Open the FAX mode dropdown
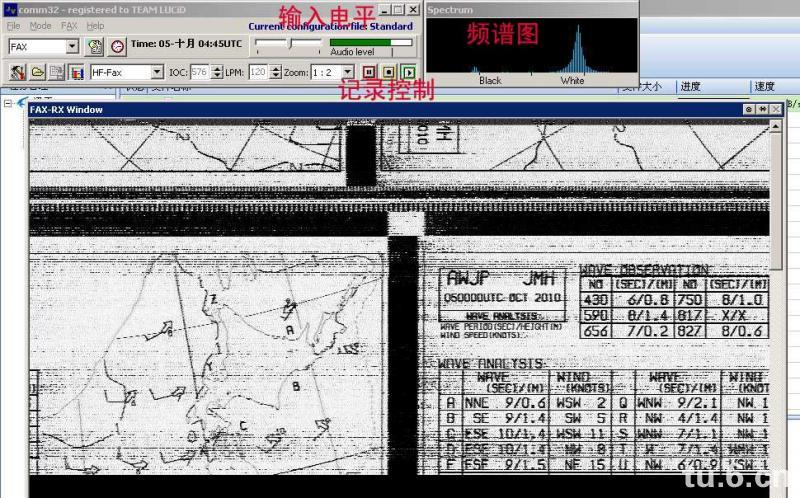Image resolution: width=800 pixels, height=498 pixels. [x=72, y=46]
